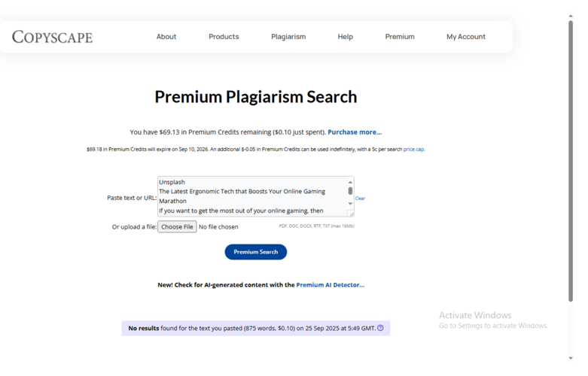Click the page scrollbar up arrow
Image resolution: width=588 pixels, height=376 pixels.
(571, 16)
